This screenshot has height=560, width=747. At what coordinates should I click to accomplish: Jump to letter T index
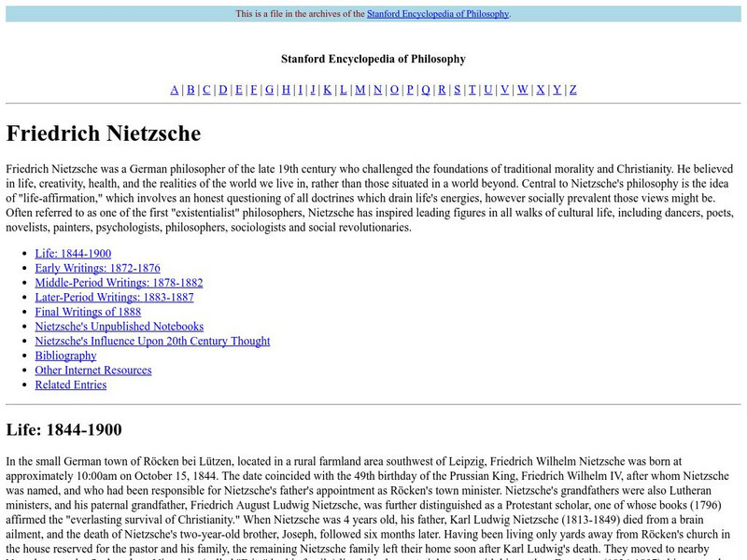[x=472, y=90]
